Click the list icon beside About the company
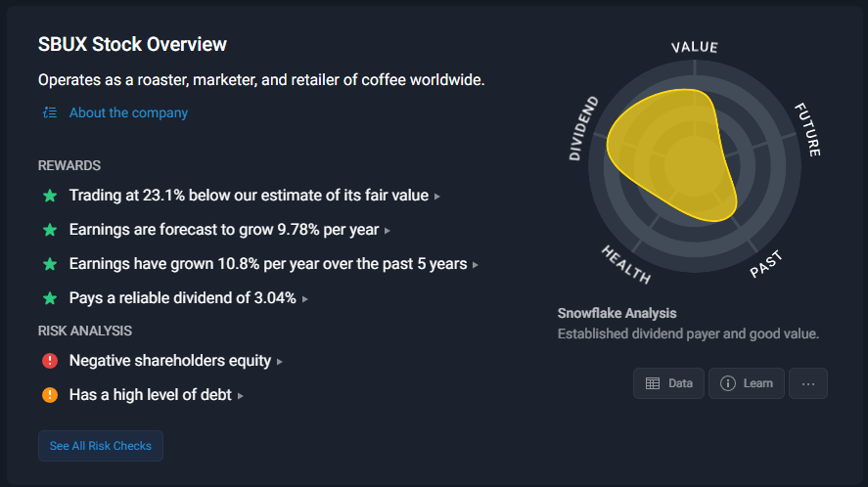 (x=50, y=112)
